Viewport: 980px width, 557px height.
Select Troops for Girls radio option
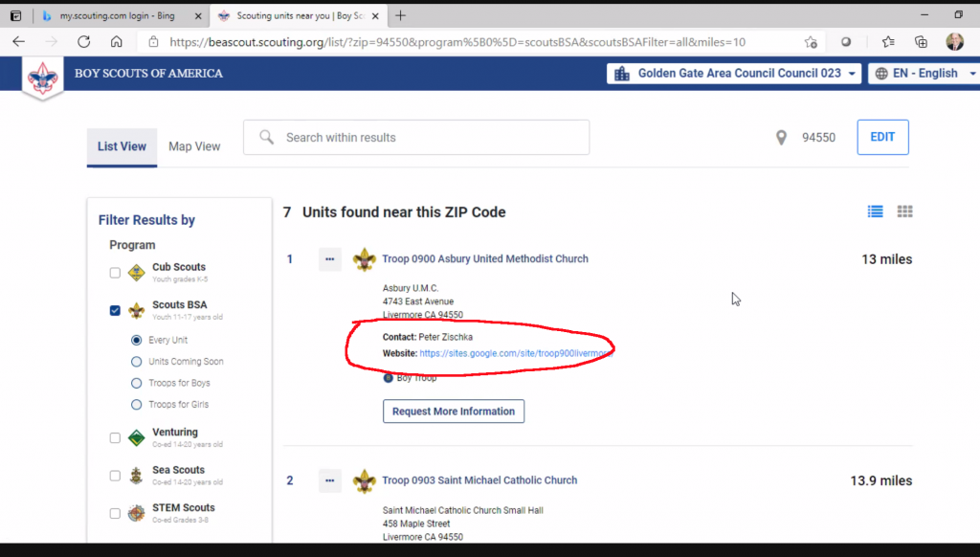click(136, 405)
